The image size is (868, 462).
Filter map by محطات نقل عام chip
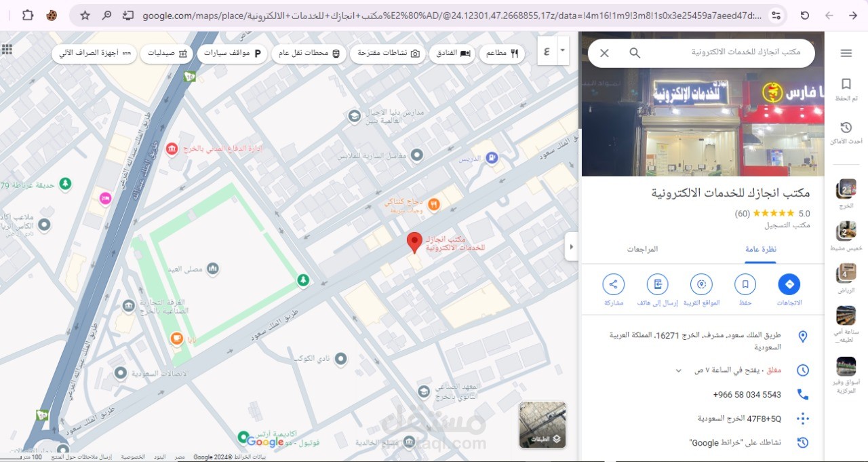click(x=309, y=53)
